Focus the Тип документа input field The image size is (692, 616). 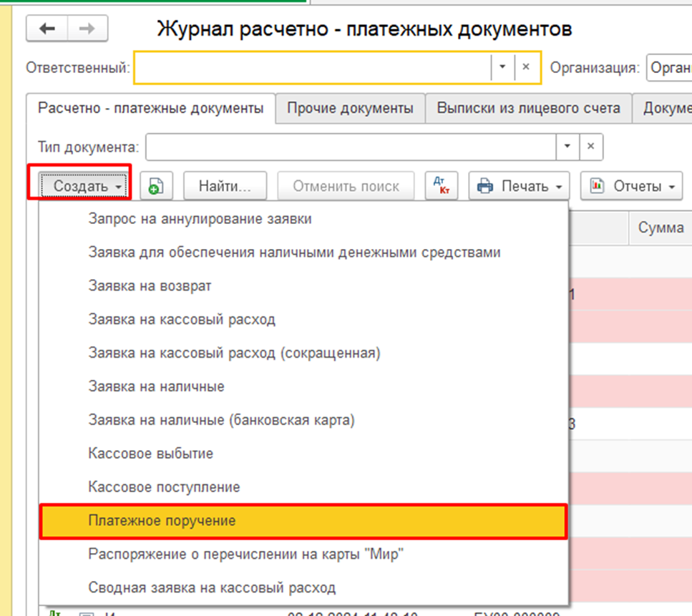click(x=351, y=147)
